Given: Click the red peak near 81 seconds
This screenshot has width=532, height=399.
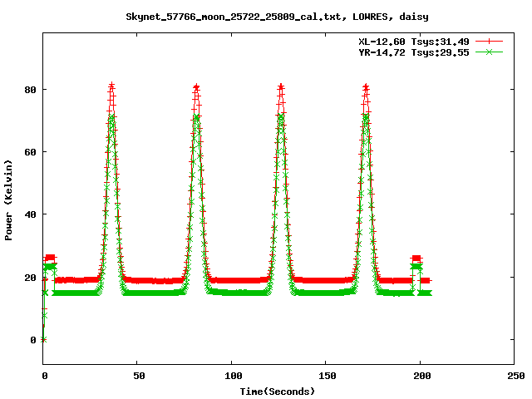Looking at the screenshot, I should 196,88.
